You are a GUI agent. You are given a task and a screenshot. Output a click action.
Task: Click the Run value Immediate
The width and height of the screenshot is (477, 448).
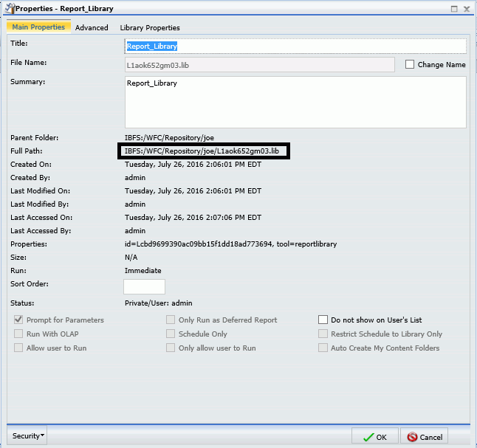pyautogui.click(x=143, y=271)
